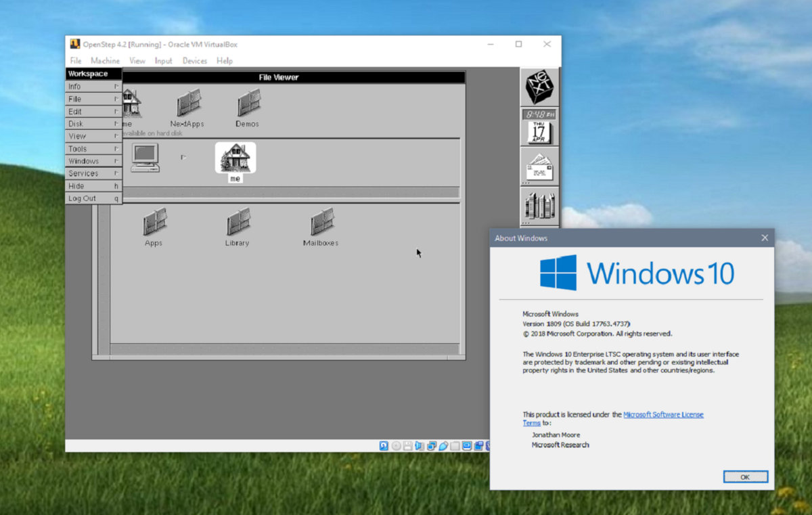Open the Devices menu in VirtualBox
The width and height of the screenshot is (812, 515).
[x=194, y=61]
